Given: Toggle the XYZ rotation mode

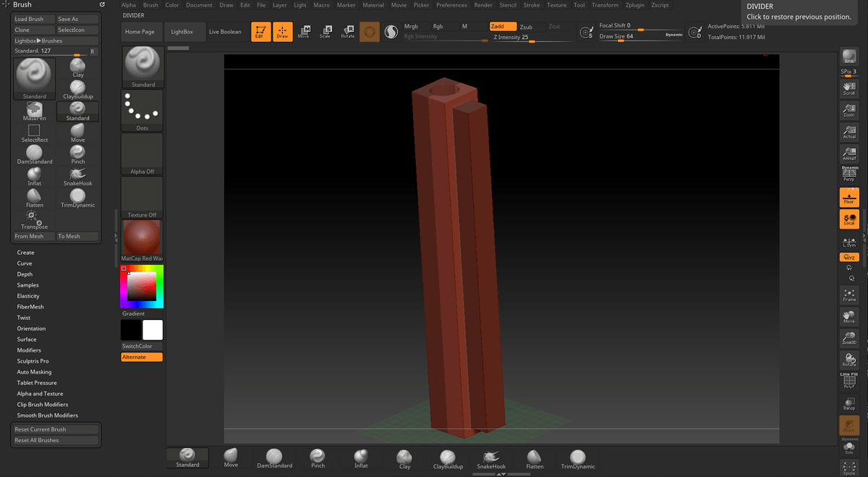Looking at the screenshot, I should pyautogui.click(x=849, y=257).
